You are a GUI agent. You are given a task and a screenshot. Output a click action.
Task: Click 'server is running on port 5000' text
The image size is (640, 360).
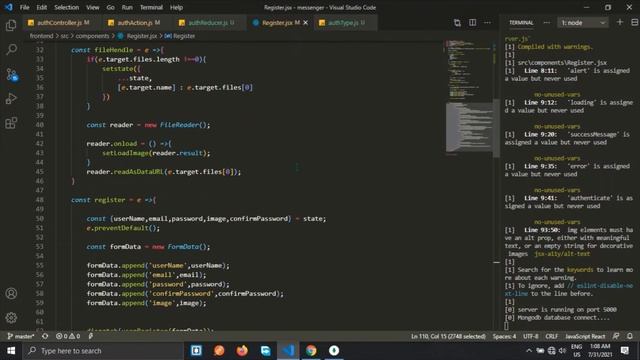tap(567, 309)
